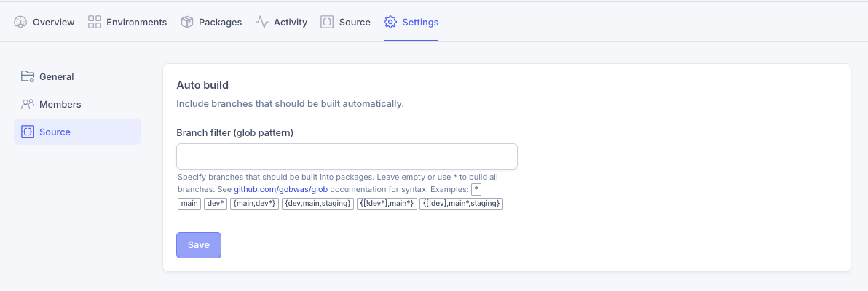Screen dimensions: 868x291
Task: Click the Branch filter (glob pattern) label
Action: click(234, 133)
